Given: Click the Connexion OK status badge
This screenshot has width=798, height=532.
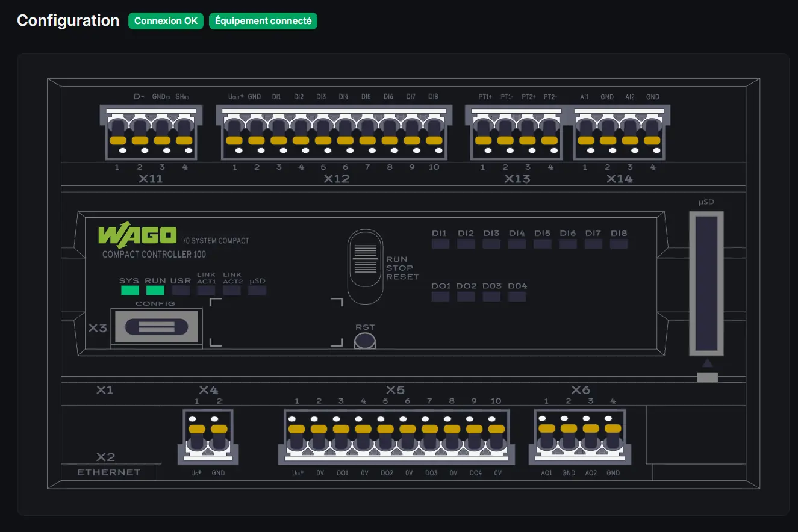Looking at the screenshot, I should click(166, 20).
